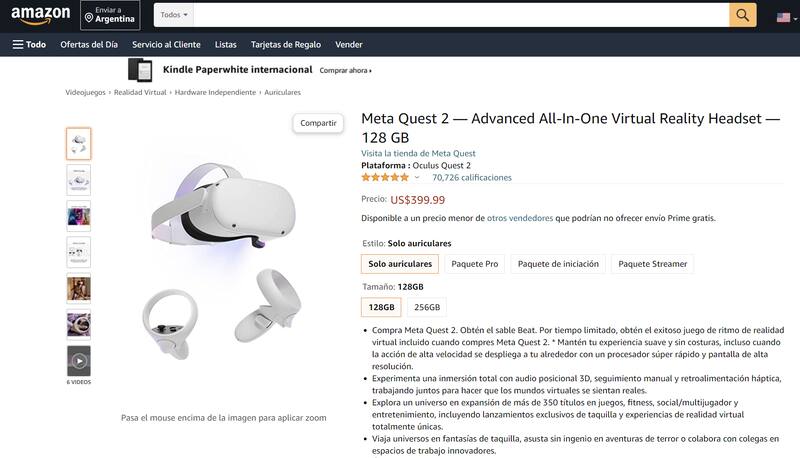Select the 256GB size option
The image size is (800, 458).
pyautogui.click(x=427, y=307)
